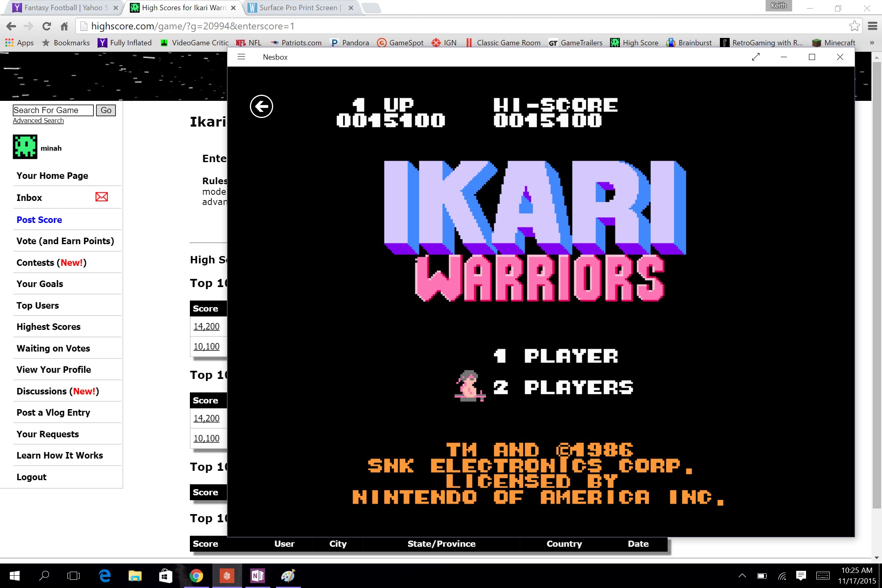Open the Apps bookmark shortcut

click(x=19, y=42)
